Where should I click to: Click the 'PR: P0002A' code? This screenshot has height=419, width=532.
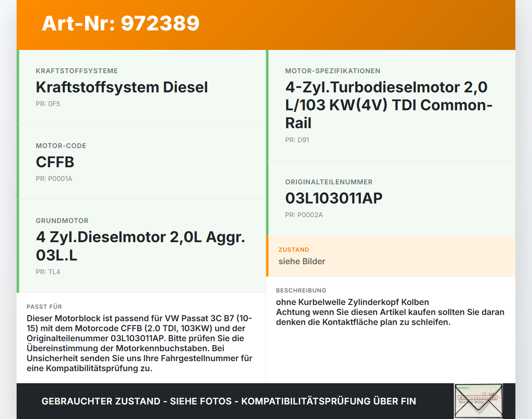click(x=304, y=215)
